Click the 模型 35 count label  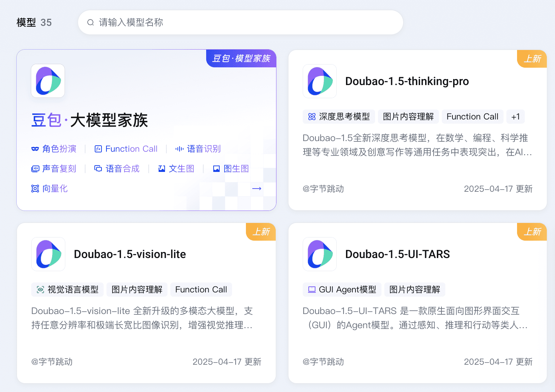pos(34,22)
